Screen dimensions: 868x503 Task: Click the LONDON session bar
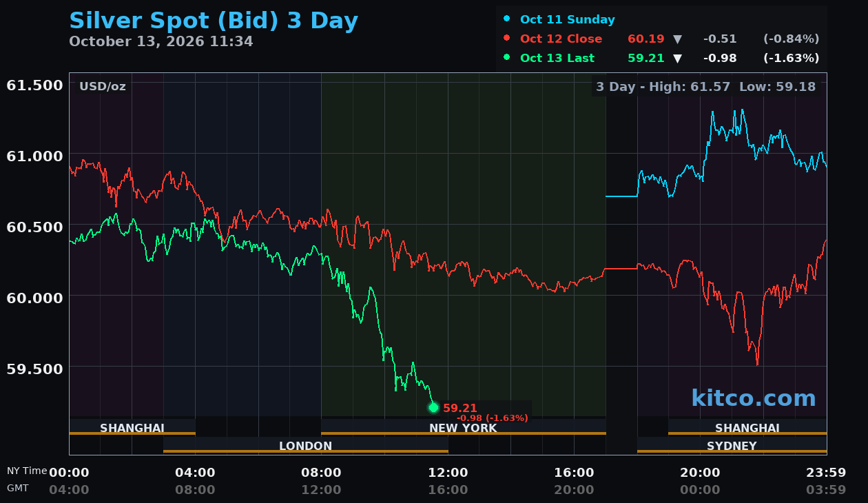(x=306, y=445)
